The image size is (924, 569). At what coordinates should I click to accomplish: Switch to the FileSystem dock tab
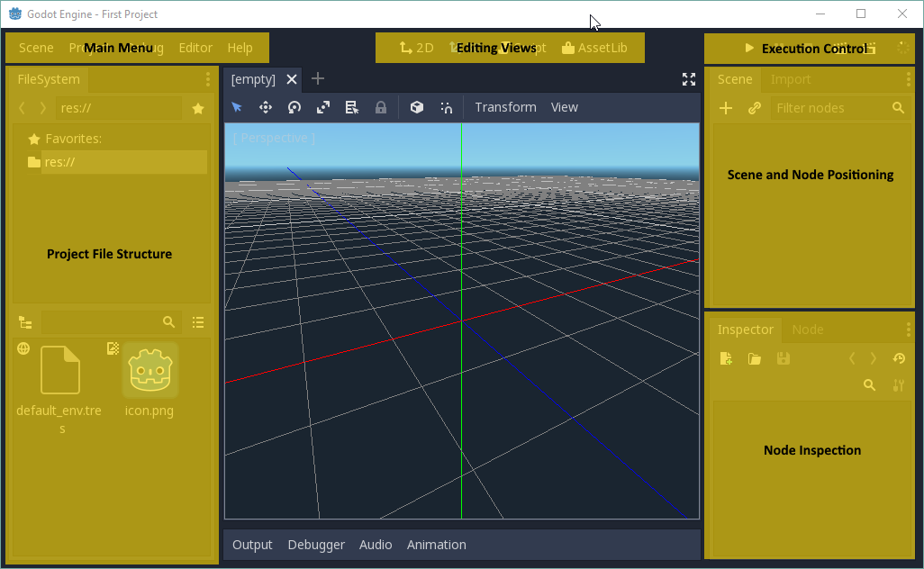tap(49, 79)
